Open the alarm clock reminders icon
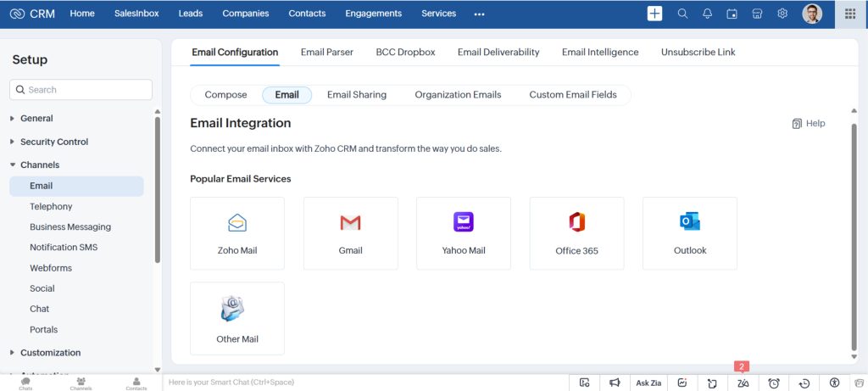This screenshot has width=868, height=391. (774, 383)
